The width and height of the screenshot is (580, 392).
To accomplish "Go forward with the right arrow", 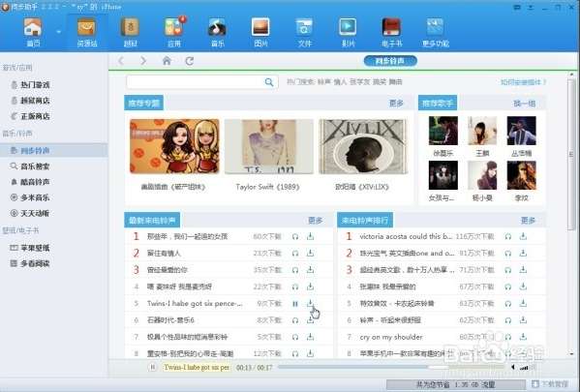I will pos(143,61).
